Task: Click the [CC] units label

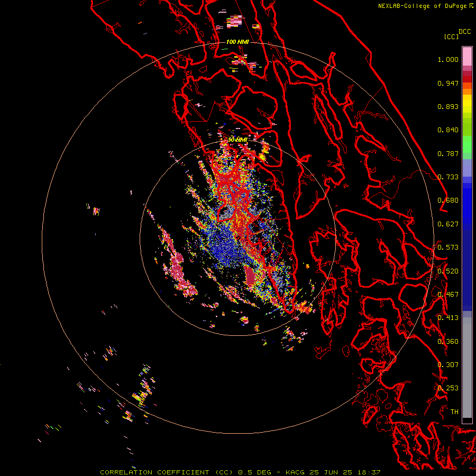Action: (452, 36)
